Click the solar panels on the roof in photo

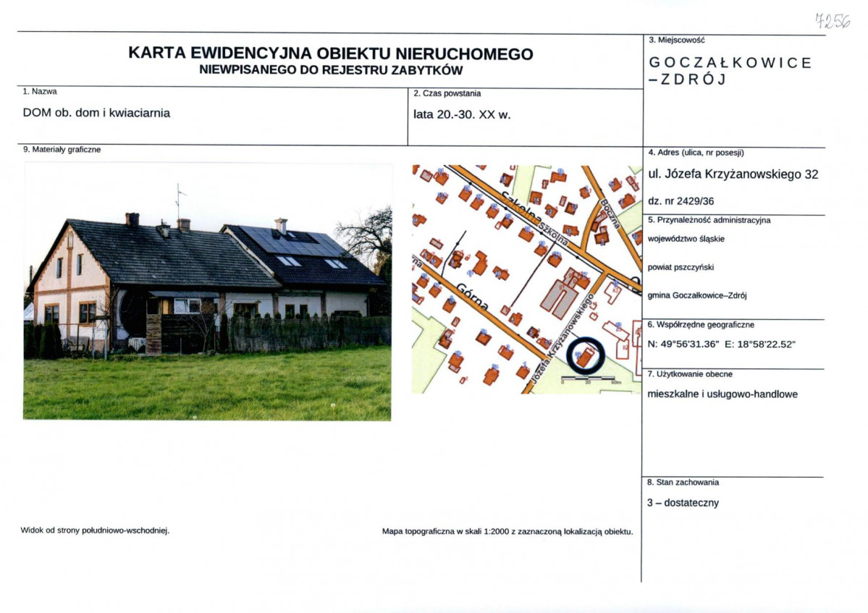290,240
